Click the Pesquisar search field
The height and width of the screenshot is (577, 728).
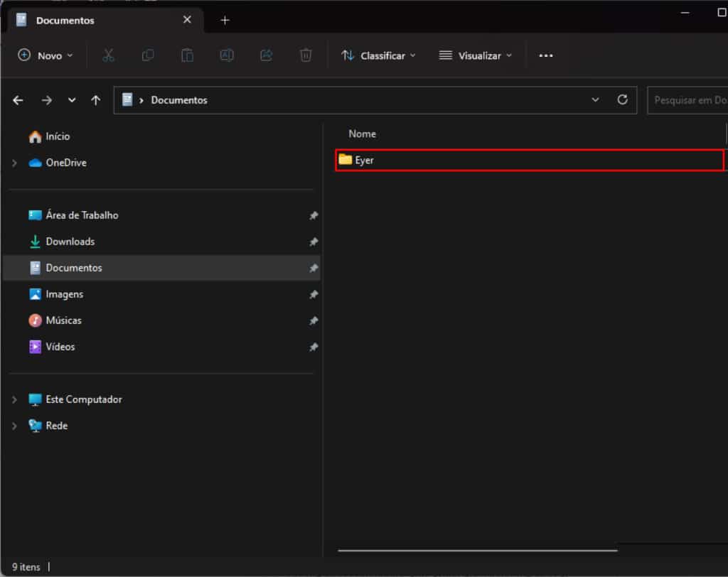coord(687,100)
